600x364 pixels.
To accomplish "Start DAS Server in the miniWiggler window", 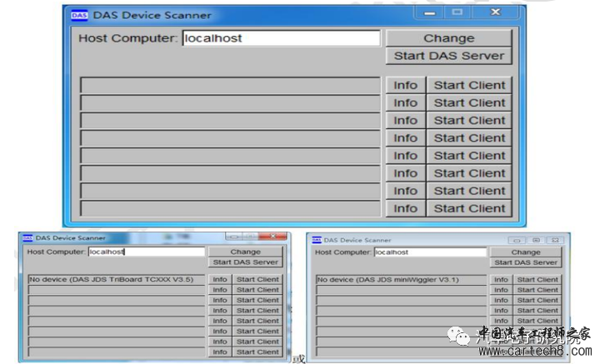I will [x=526, y=262].
